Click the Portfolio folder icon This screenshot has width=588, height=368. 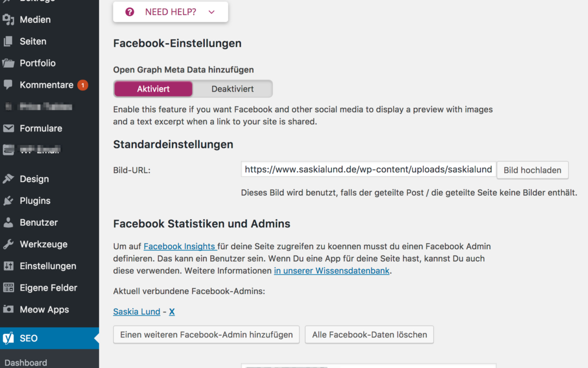[8, 63]
